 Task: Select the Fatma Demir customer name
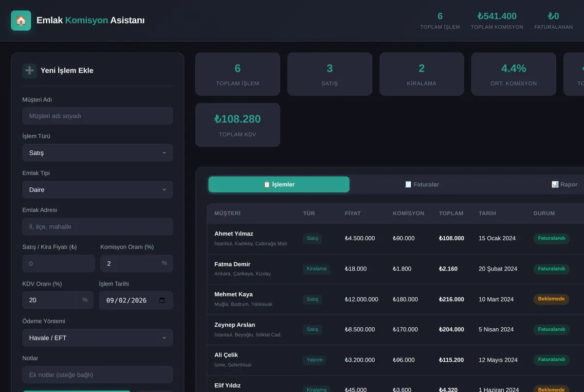[x=232, y=265]
